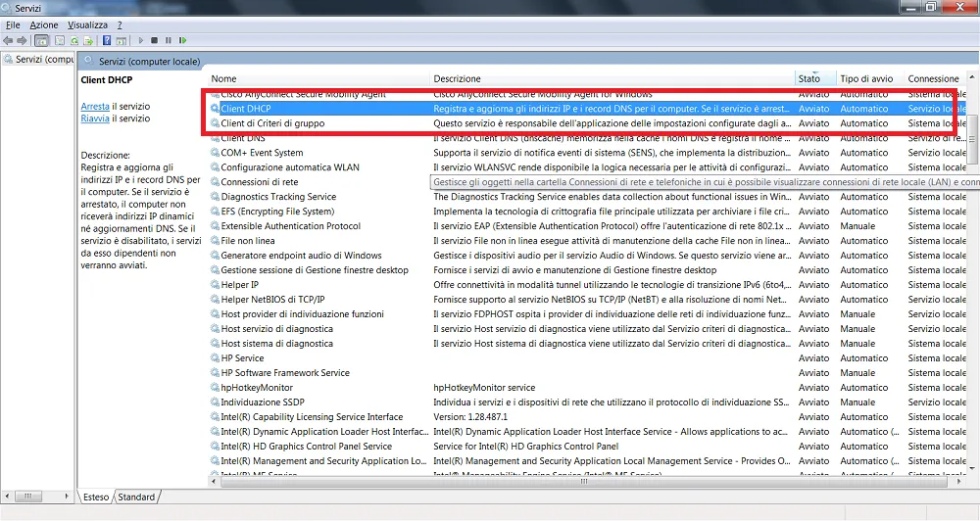Image resolution: width=980 pixels, height=521 pixels.
Task: Switch to the Standard tab
Action: (x=136, y=497)
